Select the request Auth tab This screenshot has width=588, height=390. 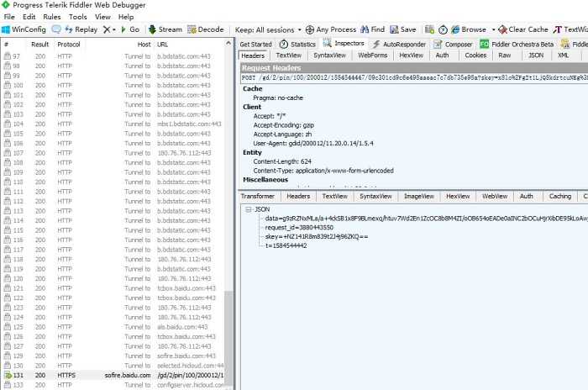click(x=442, y=55)
